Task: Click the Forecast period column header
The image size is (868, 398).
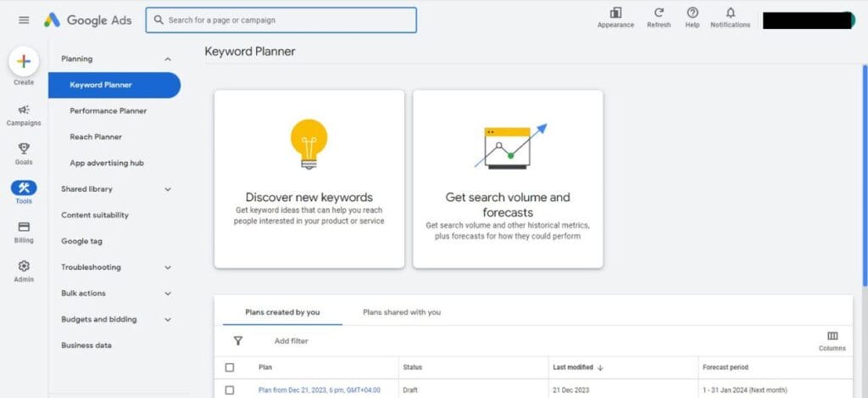Action: [726, 367]
